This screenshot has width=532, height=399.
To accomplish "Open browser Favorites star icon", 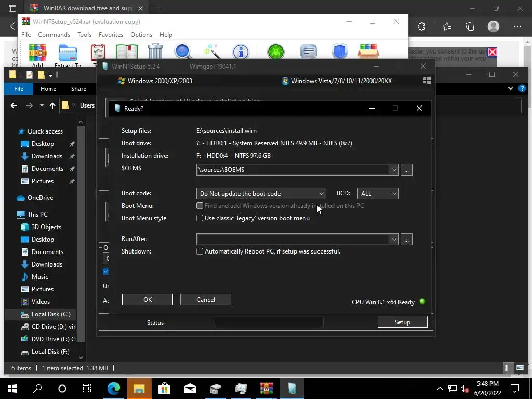I will 446,26.
